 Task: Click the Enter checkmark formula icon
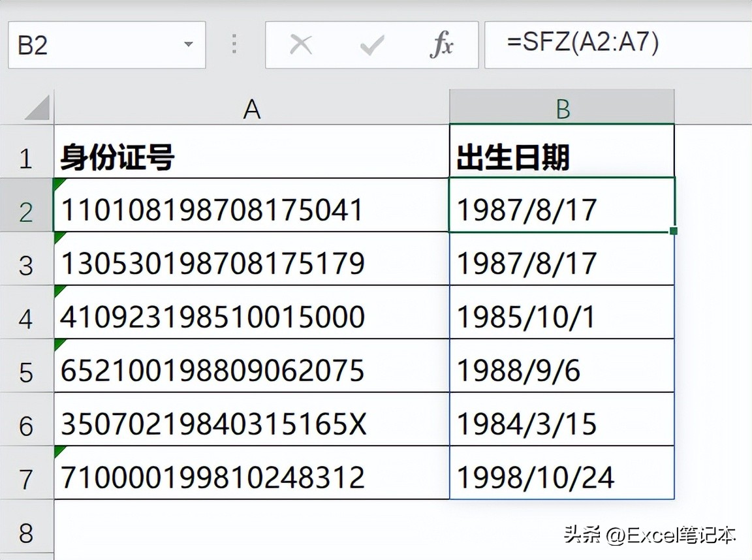pyautogui.click(x=371, y=45)
